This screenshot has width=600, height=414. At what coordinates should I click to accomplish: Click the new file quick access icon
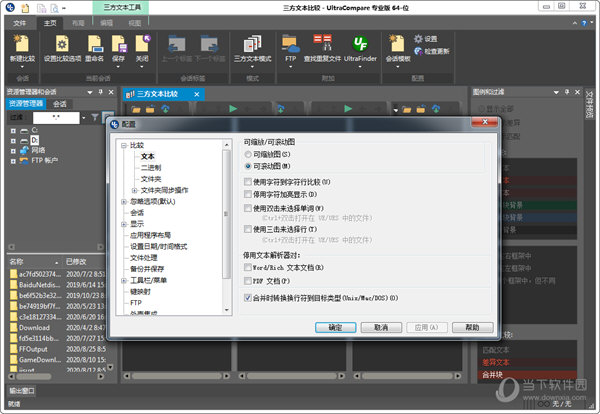(25, 8)
